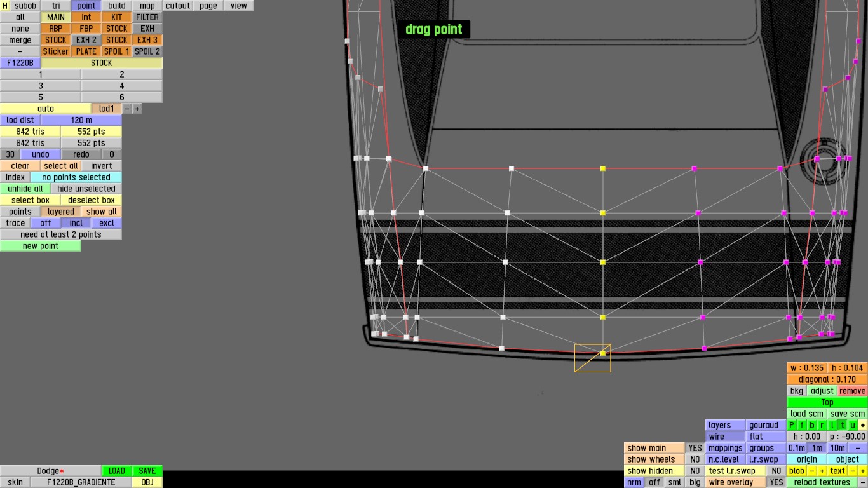Click select all points

click(61, 166)
